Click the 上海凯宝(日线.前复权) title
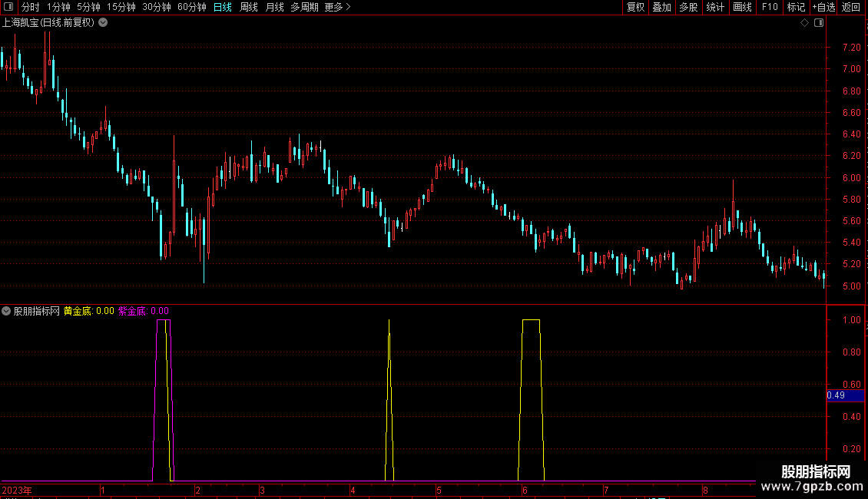This screenshot has height=499, width=868. coord(48,23)
